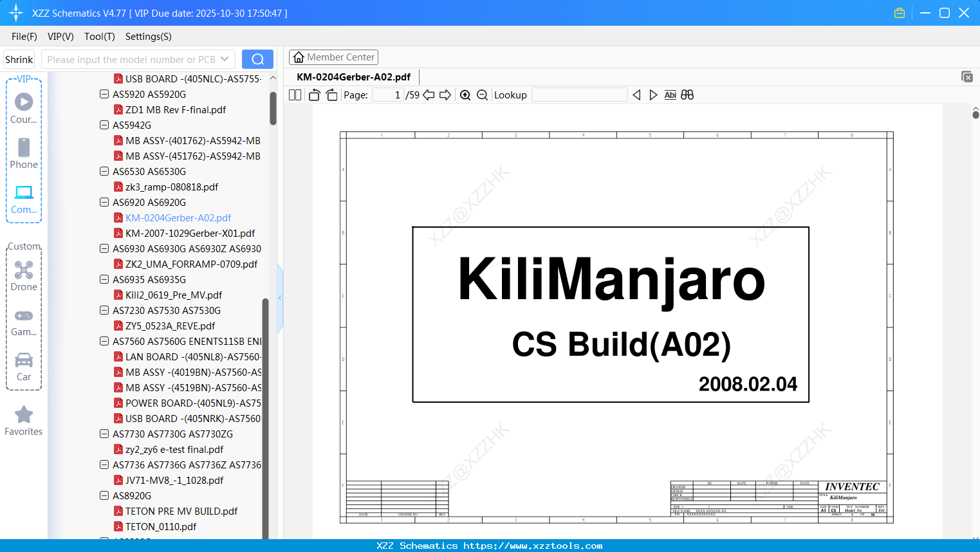Rotate page counterclockwise
Image resolution: width=980 pixels, height=552 pixels.
click(314, 95)
